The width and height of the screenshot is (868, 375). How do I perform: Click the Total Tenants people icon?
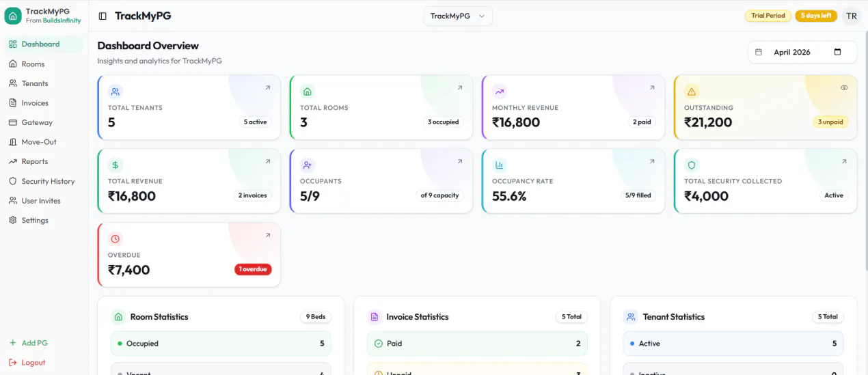click(x=115, y=92)
